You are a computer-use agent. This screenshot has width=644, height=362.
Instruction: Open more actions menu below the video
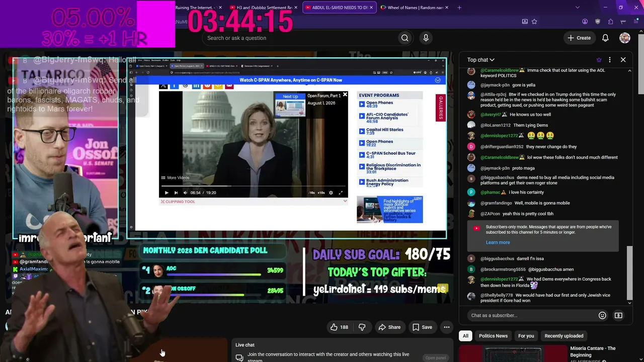point(446,327)
